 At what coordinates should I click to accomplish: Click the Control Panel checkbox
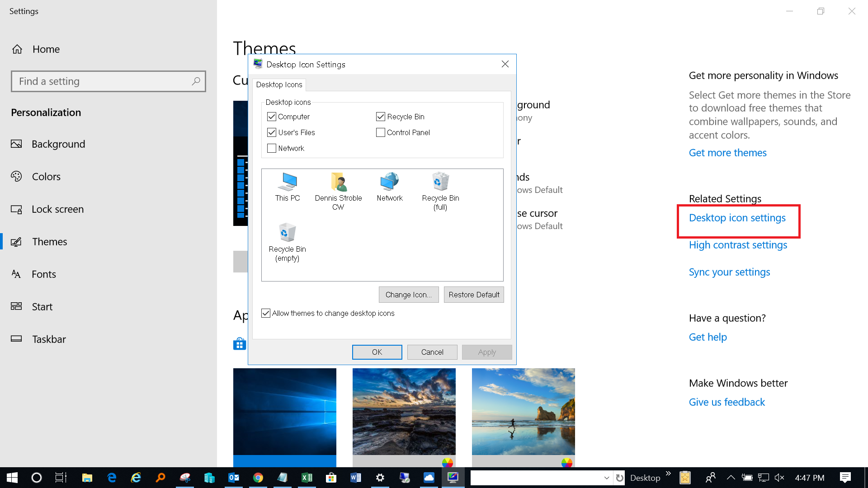tap(379, 131)
